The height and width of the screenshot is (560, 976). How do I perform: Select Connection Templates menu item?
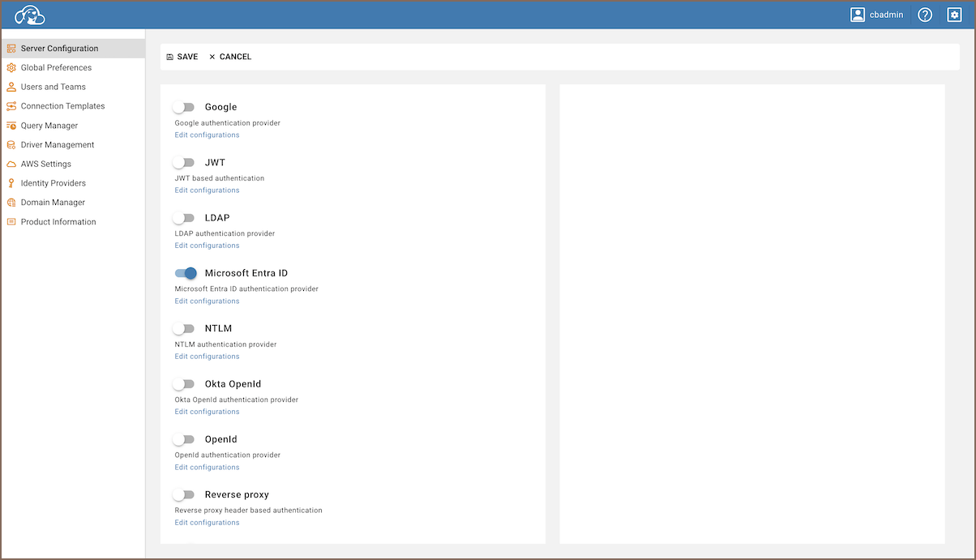(x=62, y=106)
